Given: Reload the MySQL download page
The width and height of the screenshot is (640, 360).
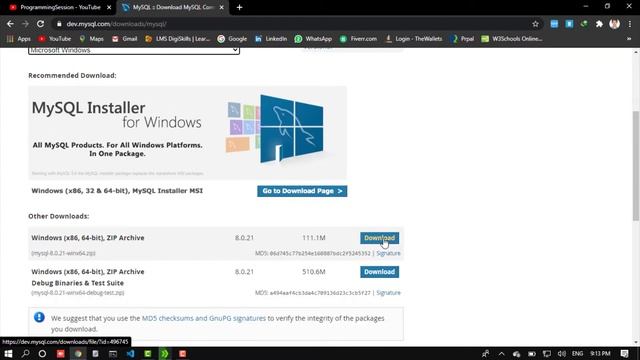Looking at the screenshot, I should click(x=40, y=24).
